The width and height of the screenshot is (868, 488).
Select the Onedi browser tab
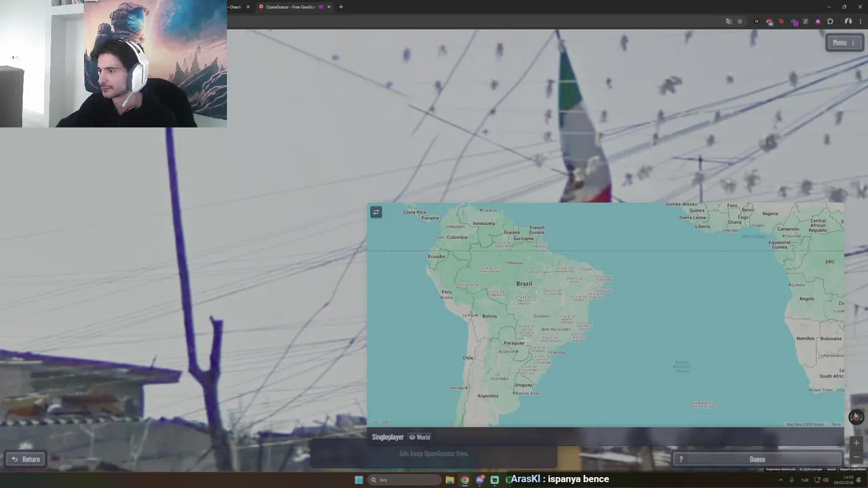[x=235, y=7]
